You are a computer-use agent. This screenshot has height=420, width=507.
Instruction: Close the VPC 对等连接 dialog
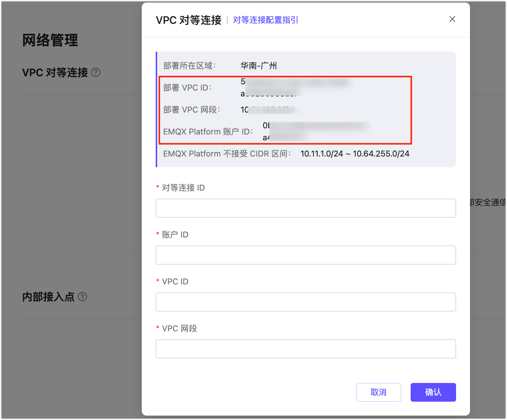click(x=452, y=19)
